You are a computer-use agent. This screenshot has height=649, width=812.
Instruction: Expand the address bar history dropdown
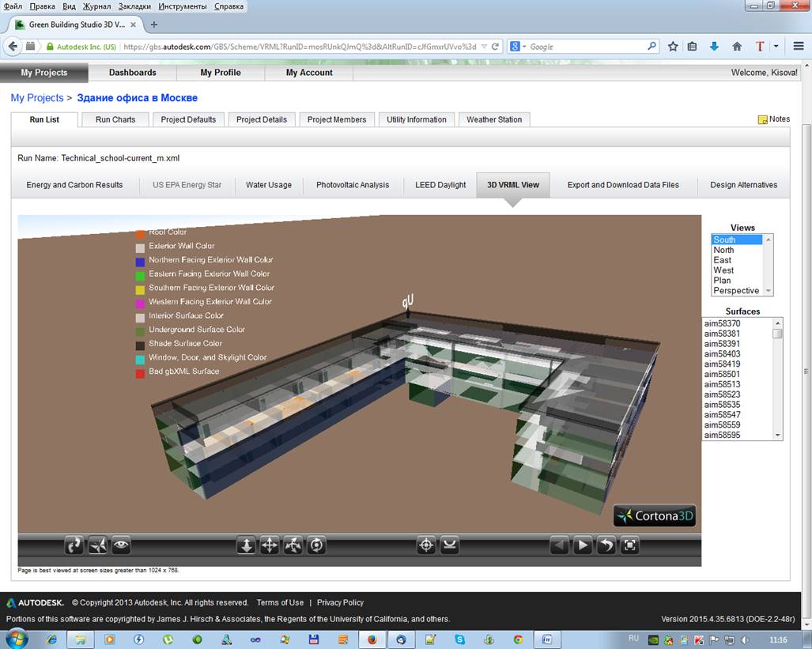pos(484,46)
